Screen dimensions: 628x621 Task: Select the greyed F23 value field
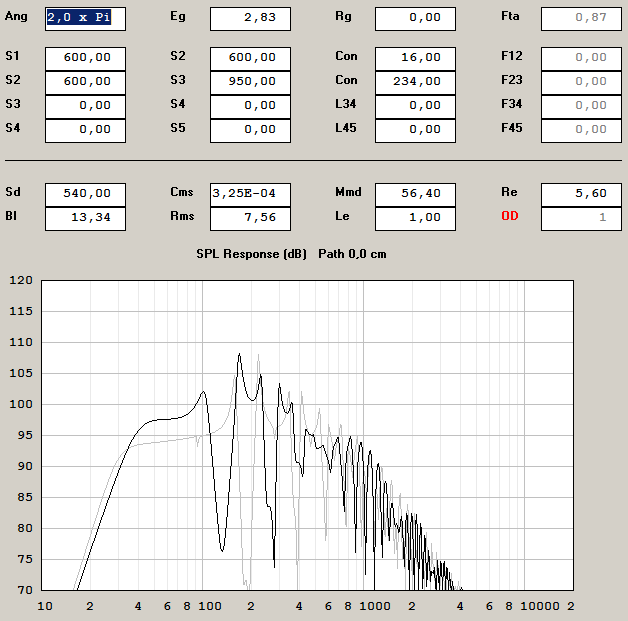(581, 83)
